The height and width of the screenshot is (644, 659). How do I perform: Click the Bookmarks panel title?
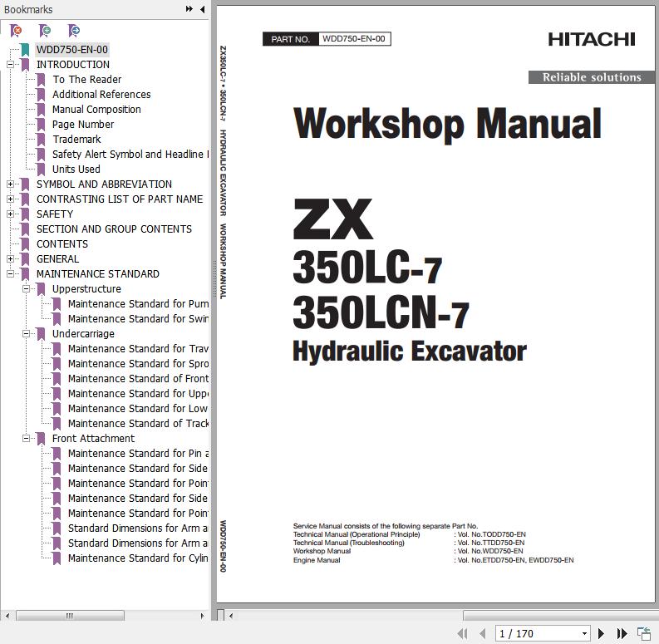(x=28, y=9)
